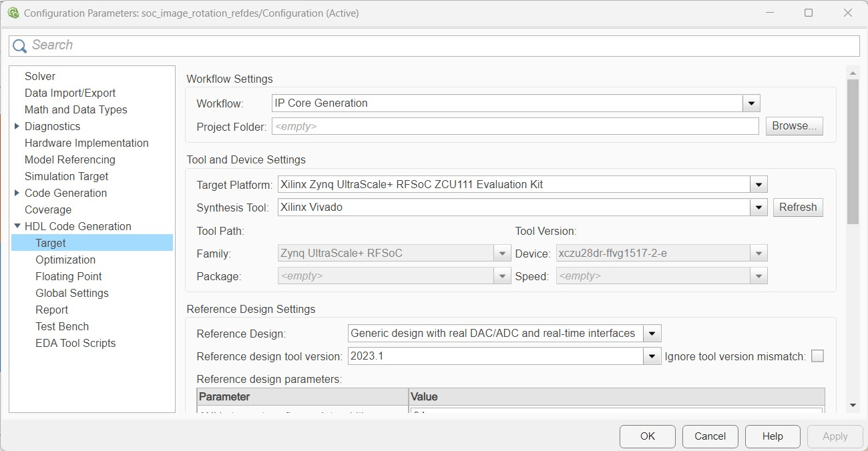
Task: Open Hardware Implementation settings
Action: [87, 143]
